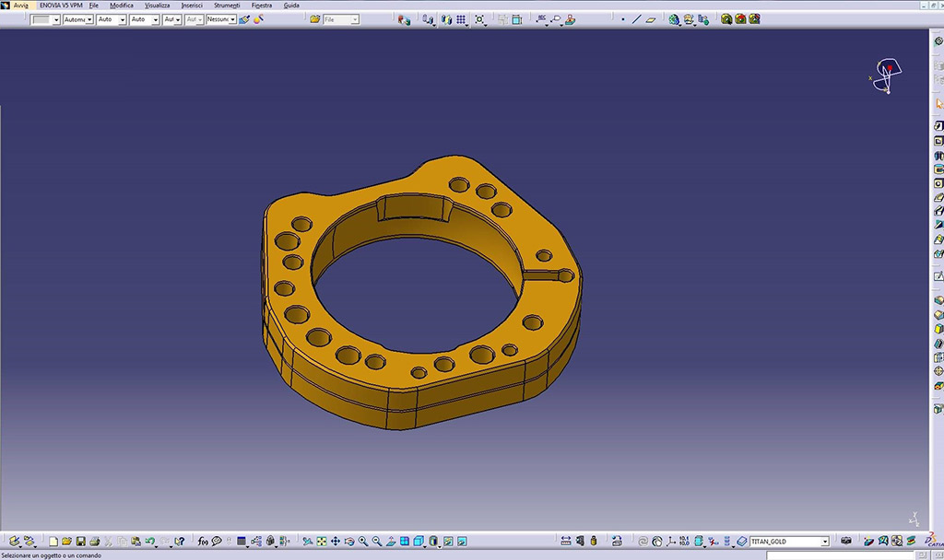The height and width of the screenshot is (560, 944).
Task: Click the graphic properties wizard icon
Action: (259, 20)
